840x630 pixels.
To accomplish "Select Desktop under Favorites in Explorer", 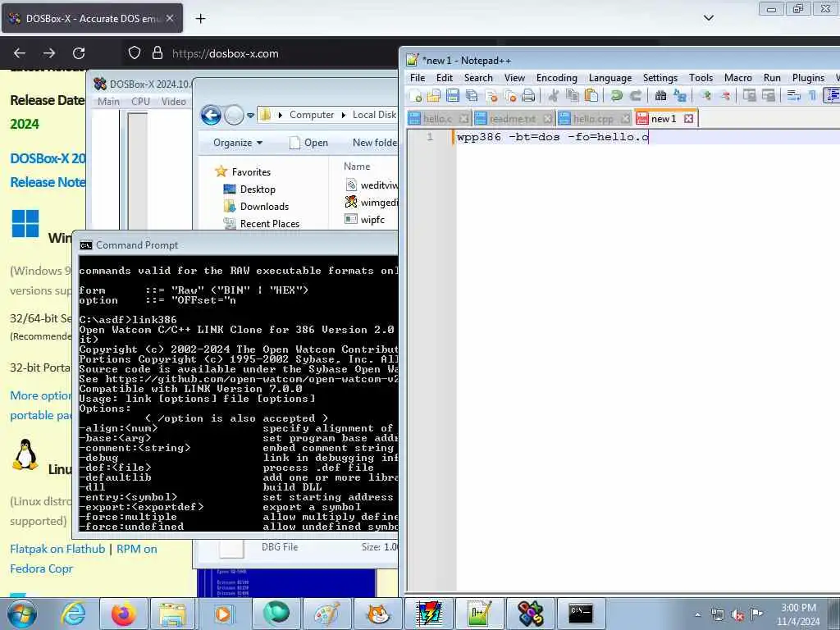I will [257, 189].
